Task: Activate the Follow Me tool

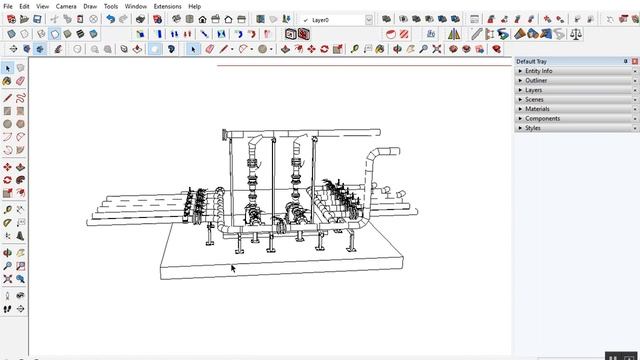Action: pos(20,180)
